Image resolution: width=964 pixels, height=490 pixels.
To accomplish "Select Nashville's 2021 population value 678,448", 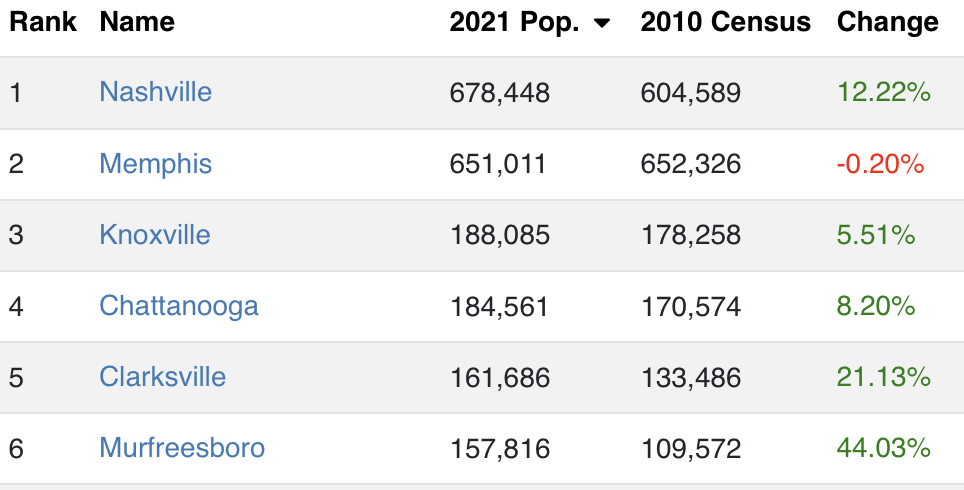I will (500, 93).
